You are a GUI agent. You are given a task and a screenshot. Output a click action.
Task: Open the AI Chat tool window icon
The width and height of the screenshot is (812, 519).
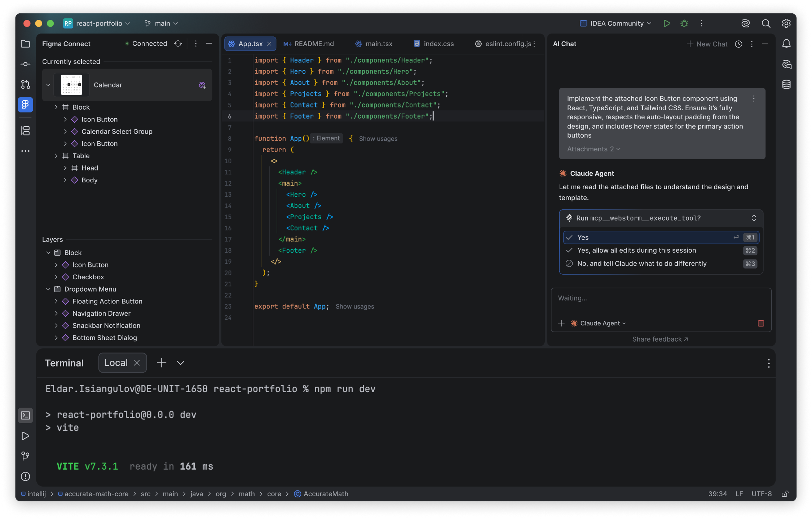[786, 65]
